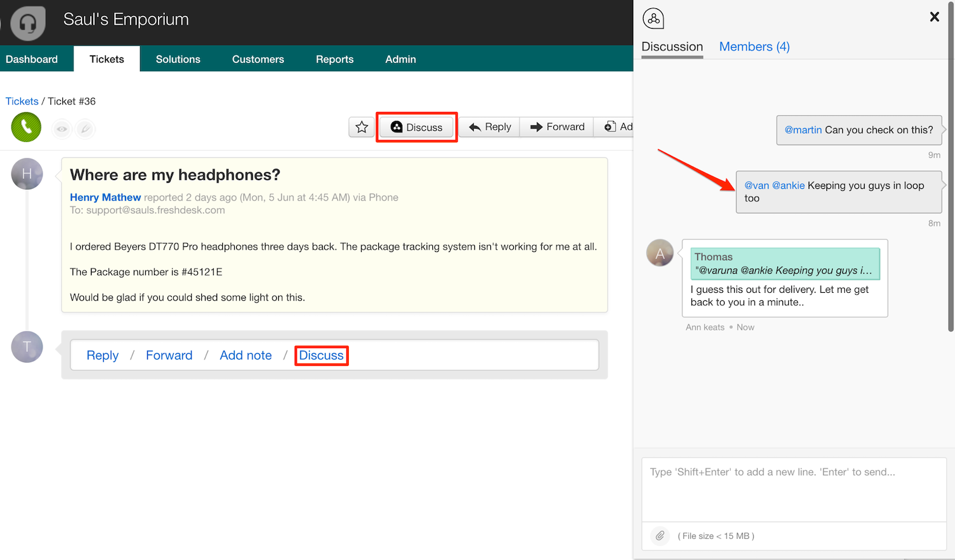Click the @van mention in the second message

pos(757,185)
